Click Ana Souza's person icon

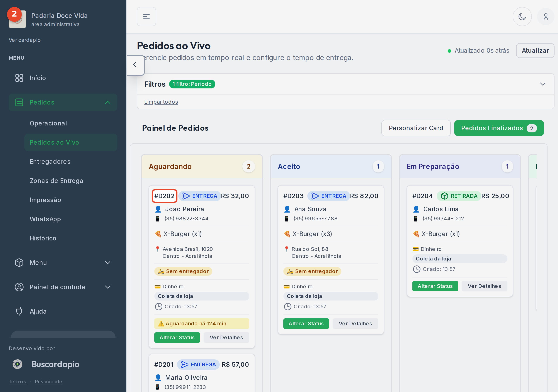[x=287, y=209]
